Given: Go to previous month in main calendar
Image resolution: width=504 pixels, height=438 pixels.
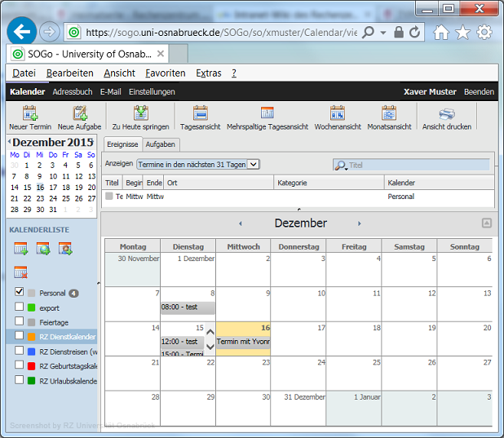Looking at the screenshot, I should pos(240,223).
